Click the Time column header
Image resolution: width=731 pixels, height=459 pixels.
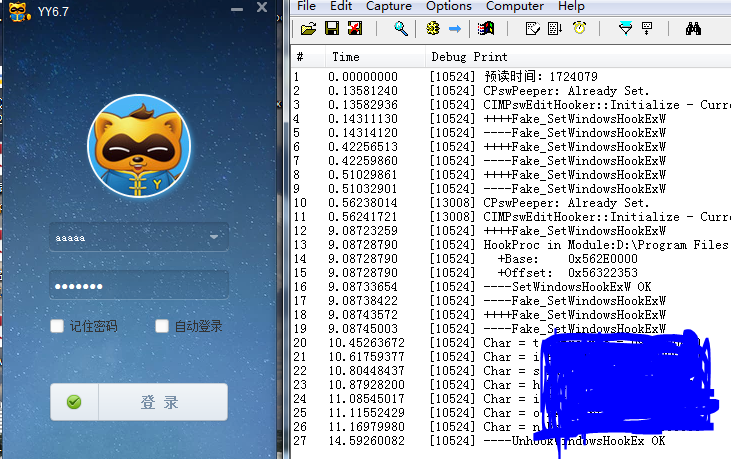click(x=375, y=57)
